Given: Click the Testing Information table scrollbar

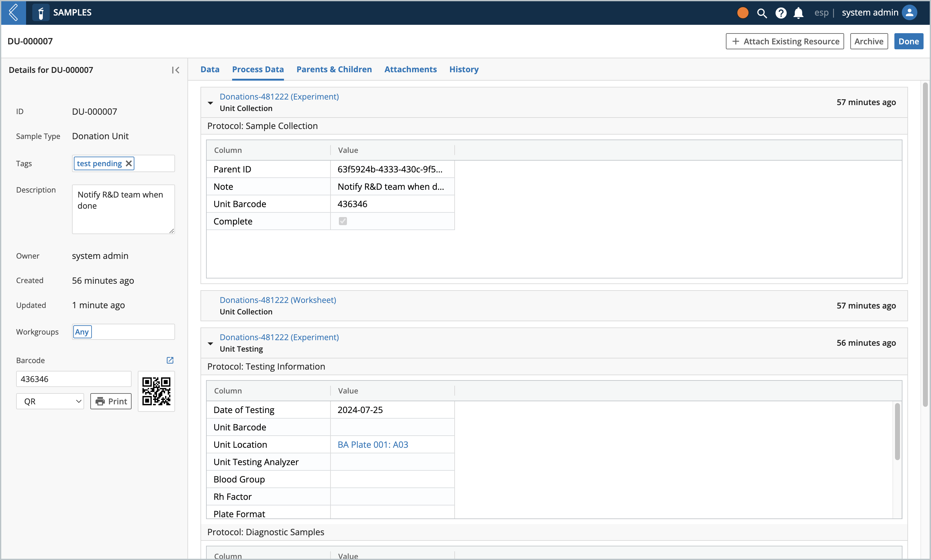Looking at the screenshot, I should pos(897,431).
